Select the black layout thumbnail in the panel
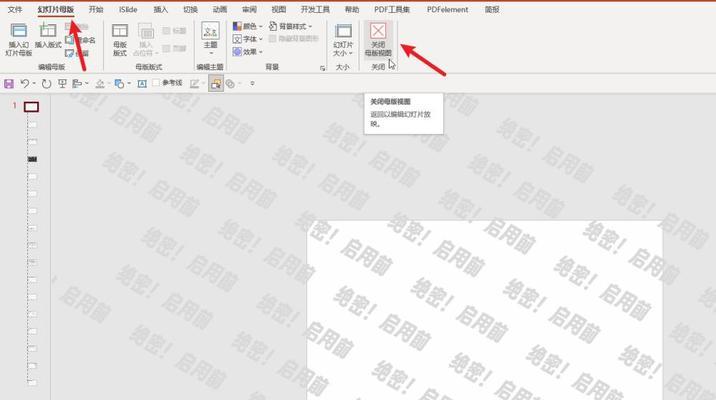The height and width of the screenshot is (400, 716). click(x=32, y=159)
